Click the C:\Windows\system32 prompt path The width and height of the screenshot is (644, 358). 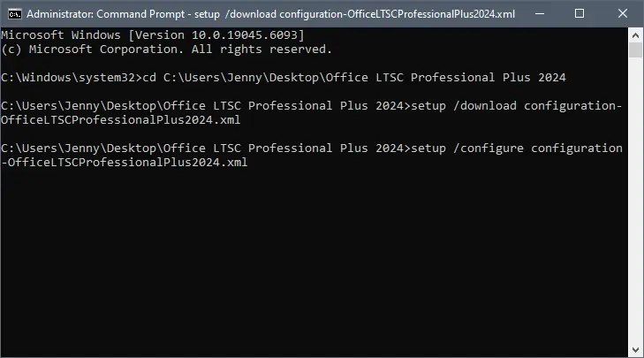coord(70,78)
